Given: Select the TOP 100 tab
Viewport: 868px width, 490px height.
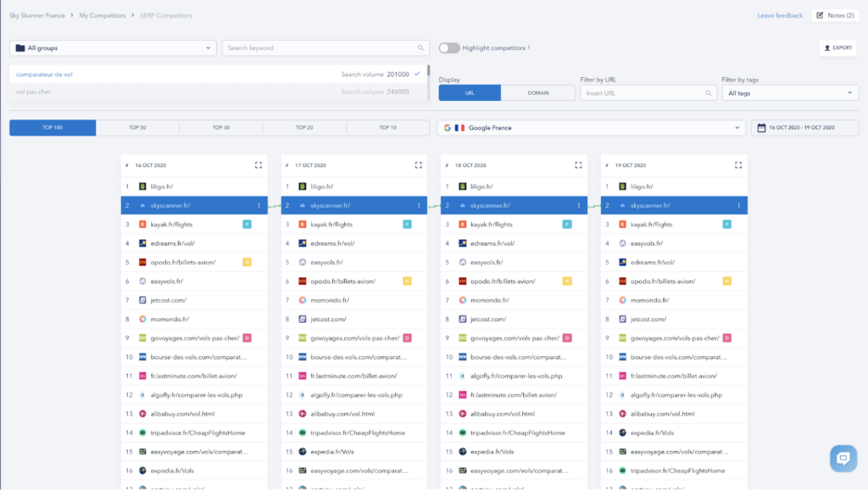Looking at the screenshot, I should tap(53, 128).
